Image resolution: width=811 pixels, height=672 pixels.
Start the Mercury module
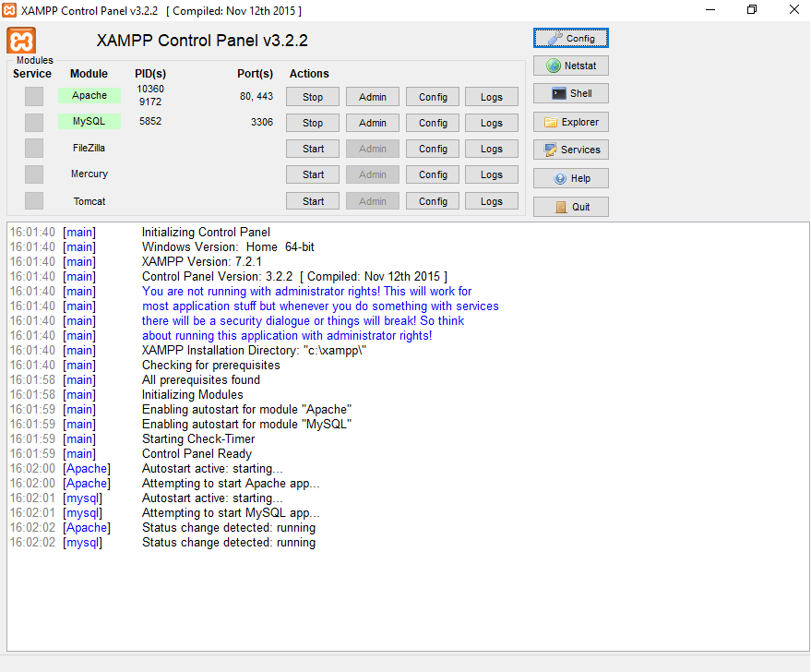coord(313,174)
